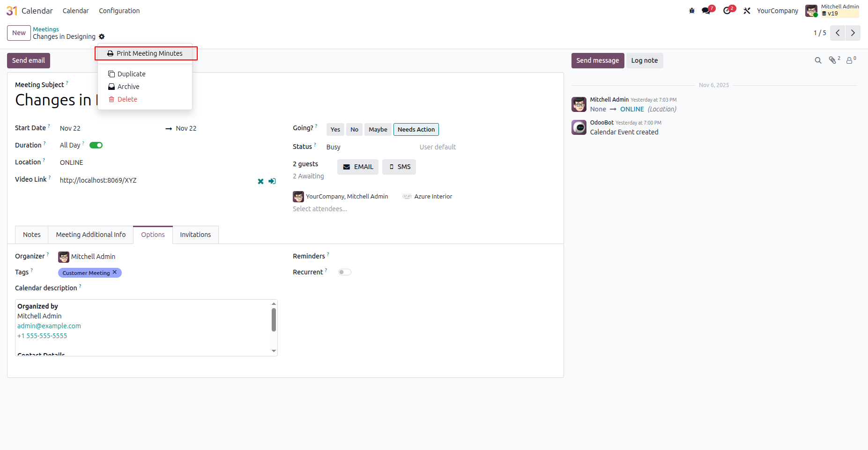Image resolution: width=868 pixels, height=450 pixels.
Task: Open the attachments paperclip icon
Action: coord(833,60)
